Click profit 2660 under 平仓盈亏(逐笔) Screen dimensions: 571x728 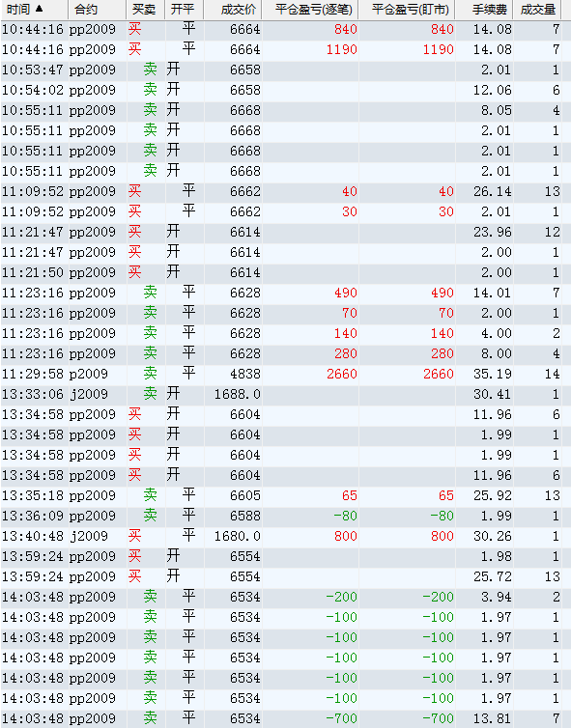coord(341,374)
